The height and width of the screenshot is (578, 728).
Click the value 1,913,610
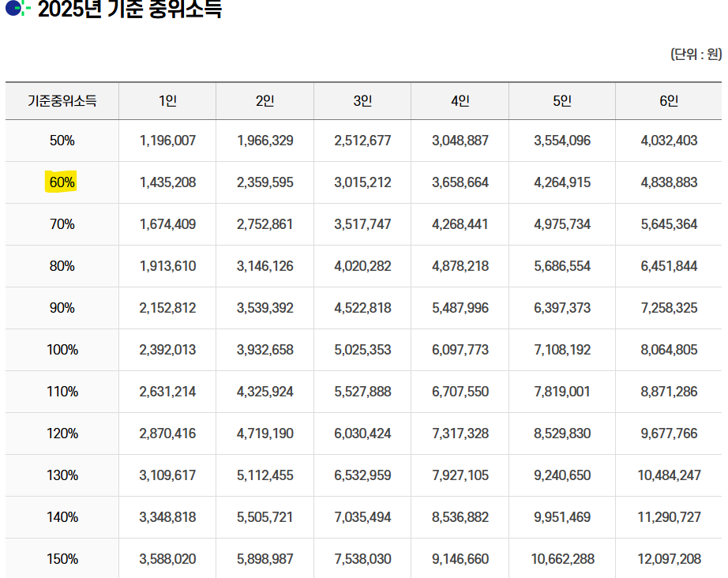pyautogui.click(x=167, y=266)
